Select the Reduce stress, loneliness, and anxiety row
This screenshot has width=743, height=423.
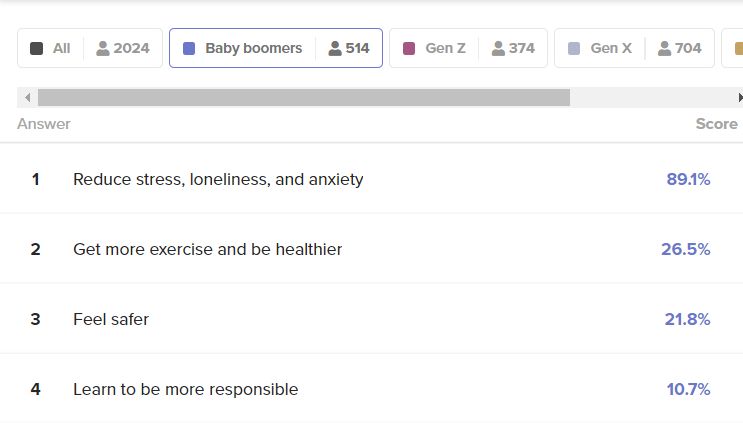click(218, 180)
